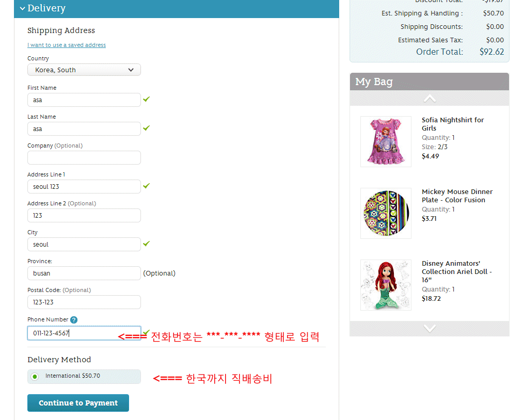Click Continue to Payment button
The width and height of the screenshot is (524, 420).
pos(78,403)
